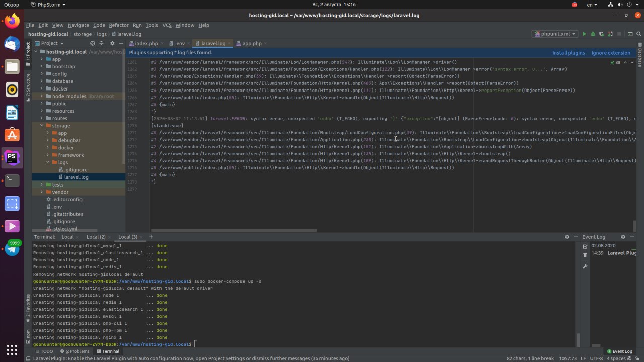This screenshot has width=644, height=362.
Task: Open the phpunit.xml run configuration dropdown
Action: pyautogui.click(x=555, y=34)
